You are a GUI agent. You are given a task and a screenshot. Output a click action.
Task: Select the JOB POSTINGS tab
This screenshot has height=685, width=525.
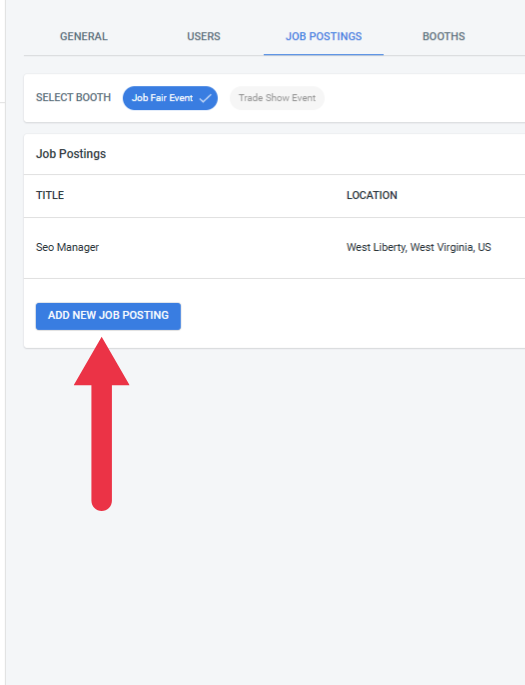click(324, 36)
